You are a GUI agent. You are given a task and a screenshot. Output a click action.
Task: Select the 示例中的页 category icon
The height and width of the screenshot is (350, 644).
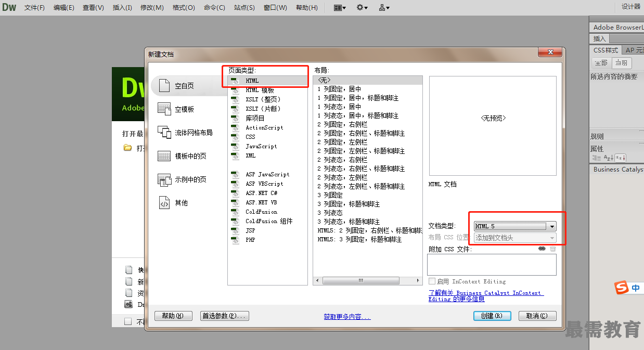pyautogui.click(x=164, y=179)
